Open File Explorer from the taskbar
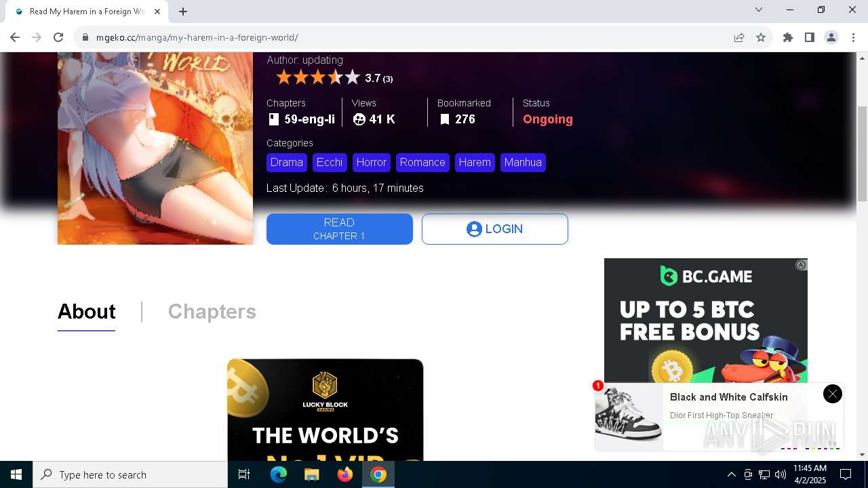 point(311,474)
